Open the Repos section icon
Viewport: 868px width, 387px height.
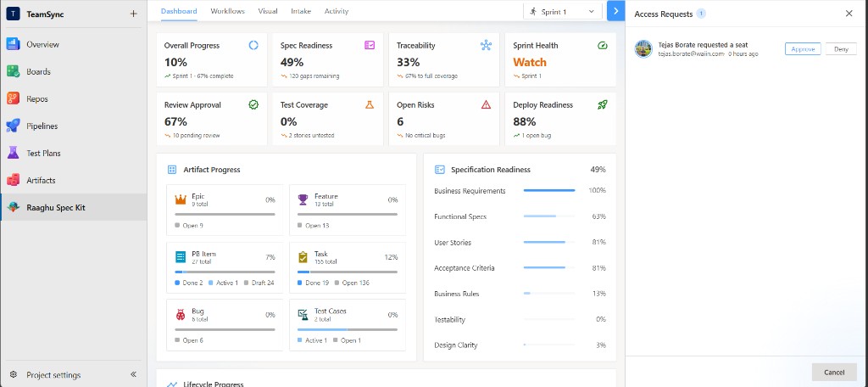click(x=14, y=98)
